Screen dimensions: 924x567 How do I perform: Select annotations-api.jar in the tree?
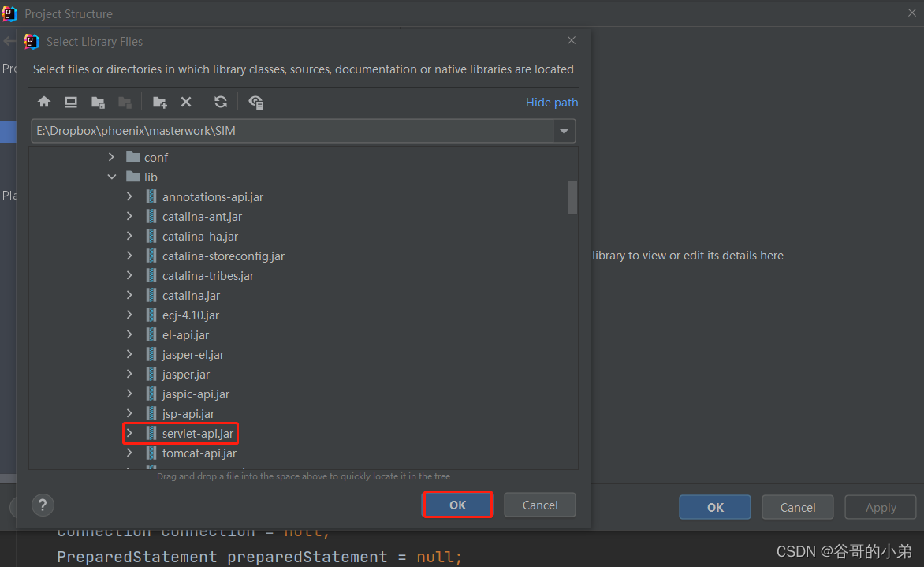pyautogui.click(x=213, y=197)
